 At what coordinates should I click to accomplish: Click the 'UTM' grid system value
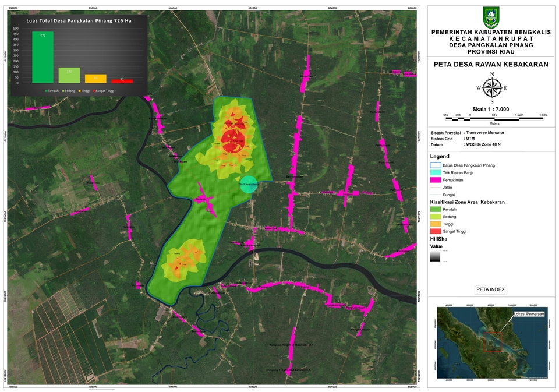(x=470, y=139)
